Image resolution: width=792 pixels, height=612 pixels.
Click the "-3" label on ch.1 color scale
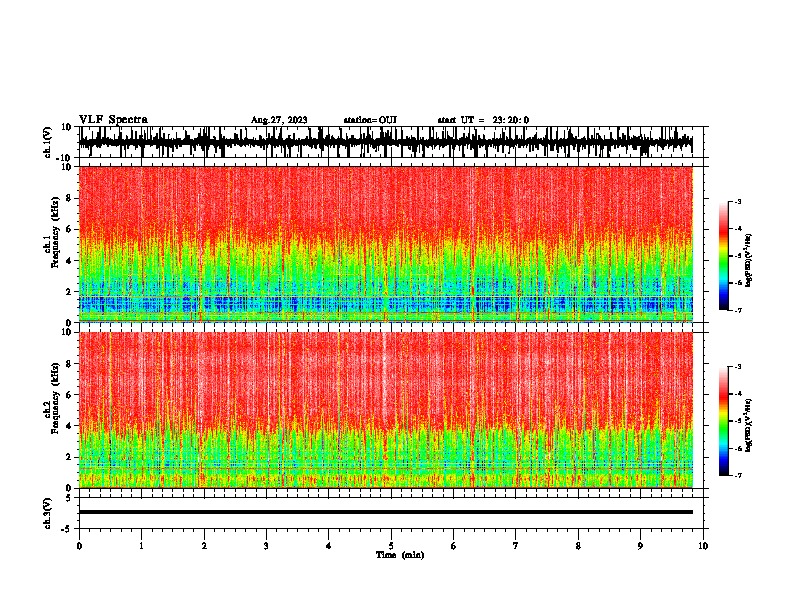(737, 201)
